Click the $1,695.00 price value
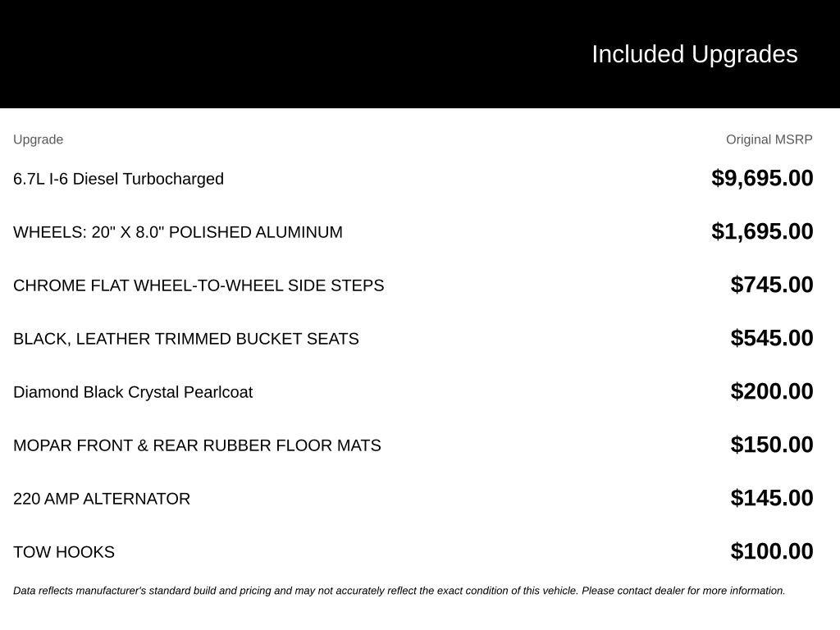The height and width of the screenshot is (630, 840). [762, 231]
